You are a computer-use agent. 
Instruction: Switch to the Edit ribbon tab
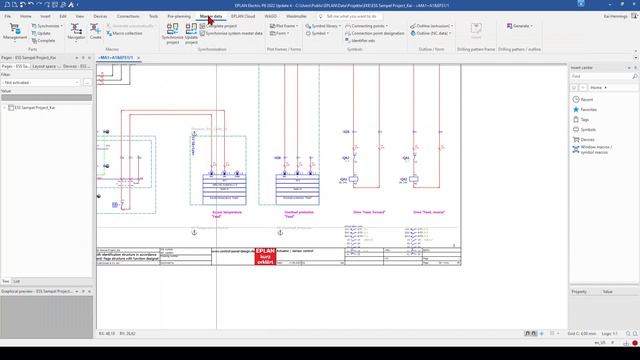pos(63,16)
